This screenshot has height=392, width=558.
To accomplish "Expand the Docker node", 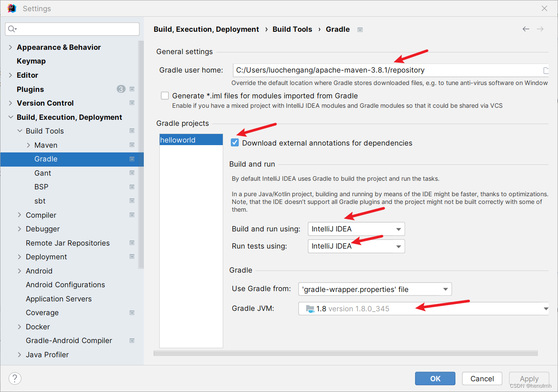I will click(20, 327).
